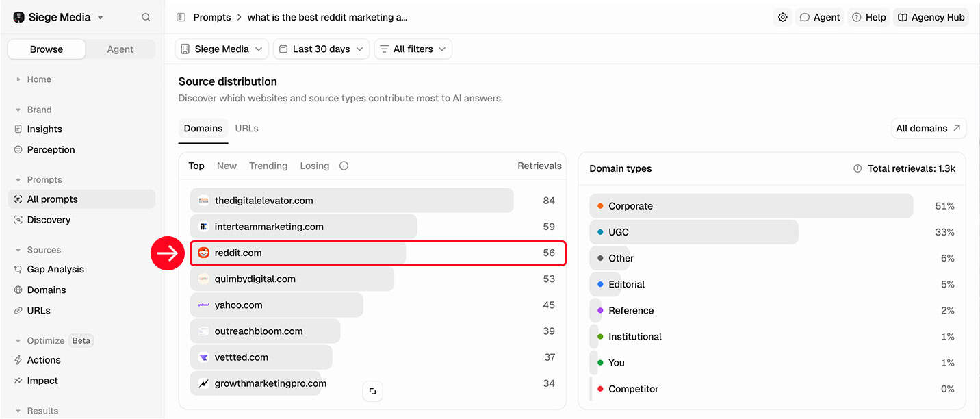This screenshot has width=980, height=419.
Task: Click the Beta badge next to Optimize
Action: [81, 341]
